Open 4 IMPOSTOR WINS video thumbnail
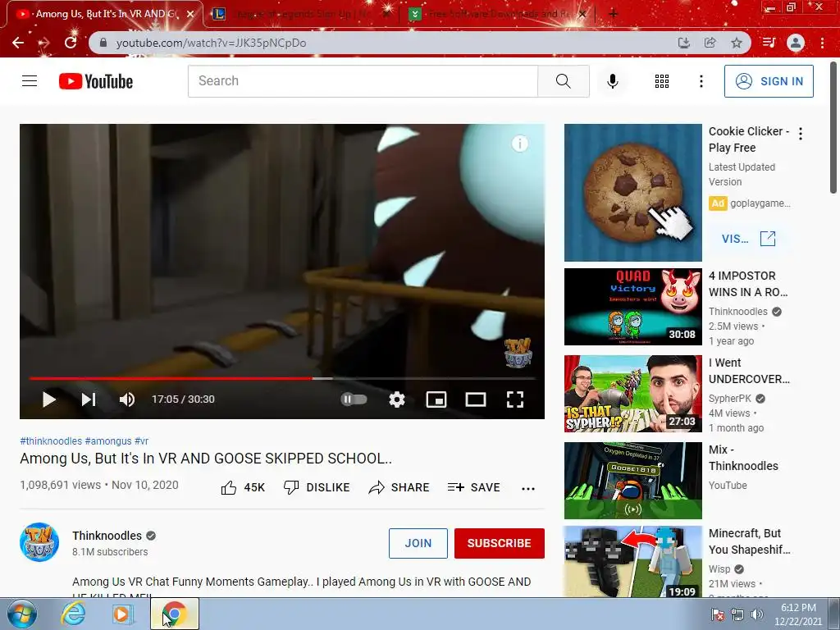 click(x=632, y=307)
